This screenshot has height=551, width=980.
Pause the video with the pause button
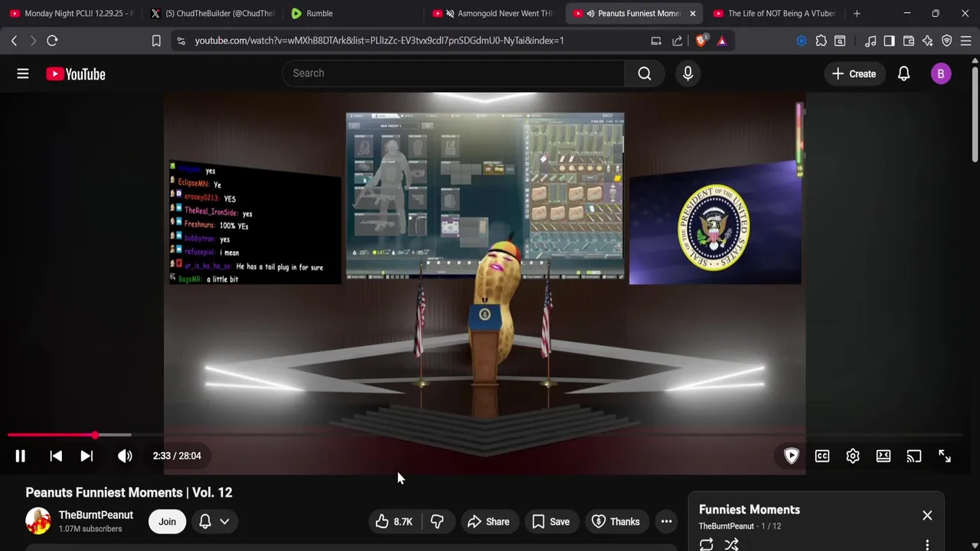coord(21,456)
